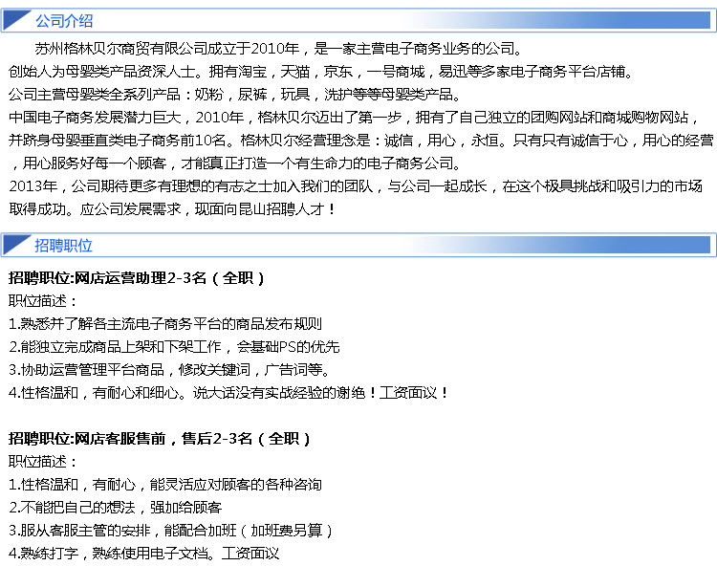Click the line 取得成功。应公司发展需求，现面向昆山招聘人才！
Image resolution: width=717 pixels, height=588 pixels.
tap(172, 209)
